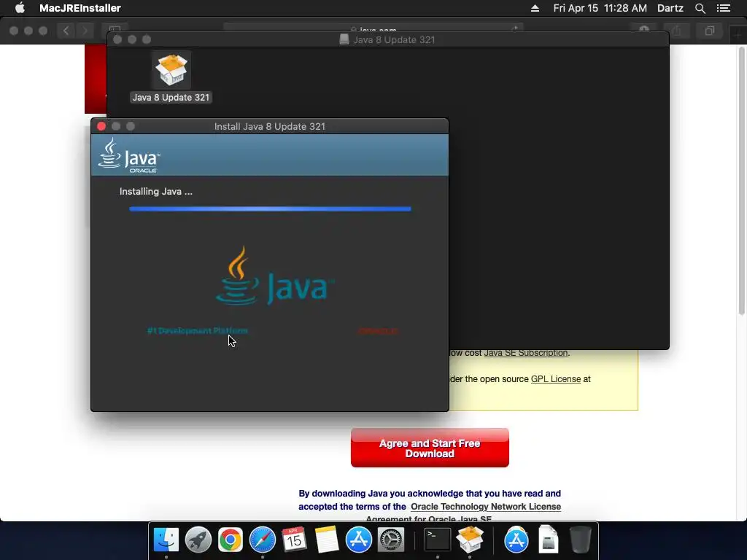Close the Install Java 8 Update 321 window

click(101, 126)
